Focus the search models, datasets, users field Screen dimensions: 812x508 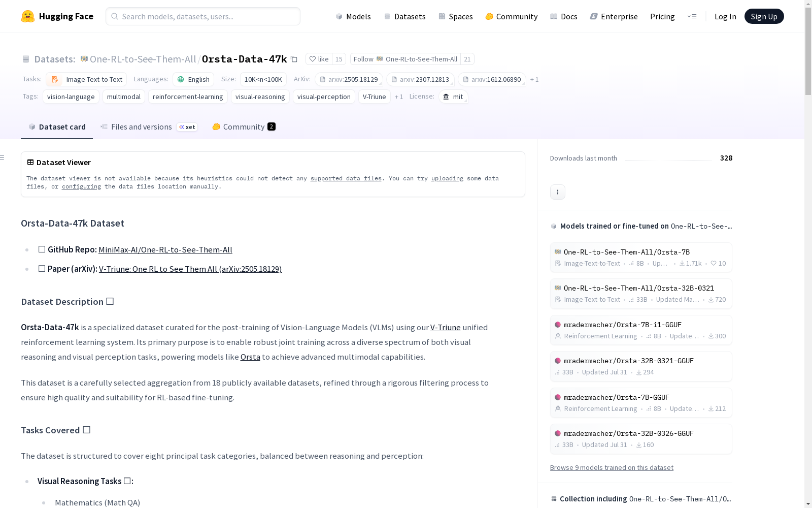(203, 16)
